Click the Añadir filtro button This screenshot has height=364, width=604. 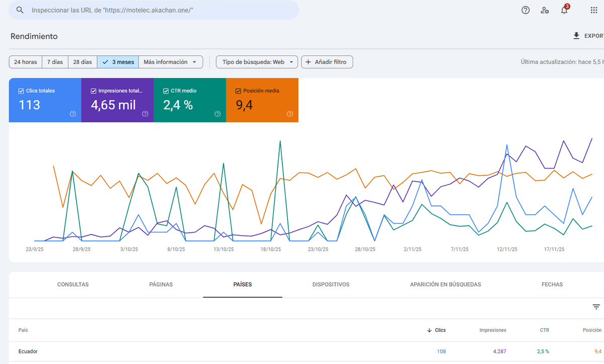click(x=327, y=62)
